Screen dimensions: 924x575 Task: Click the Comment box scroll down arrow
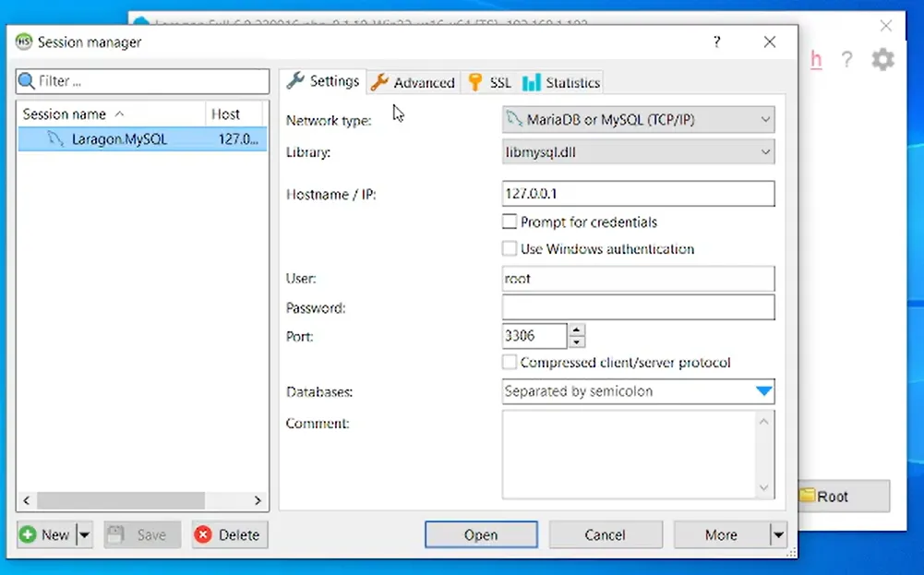764,488
